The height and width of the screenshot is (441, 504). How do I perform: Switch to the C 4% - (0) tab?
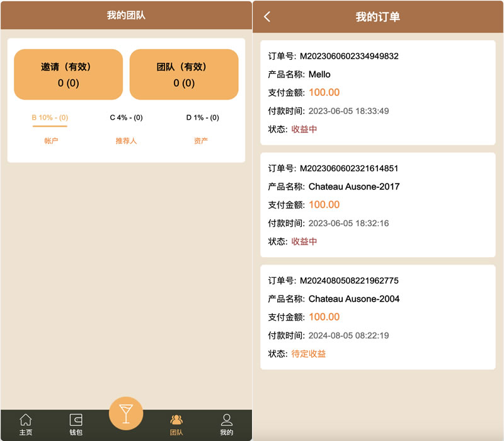[x=126, y=118]
